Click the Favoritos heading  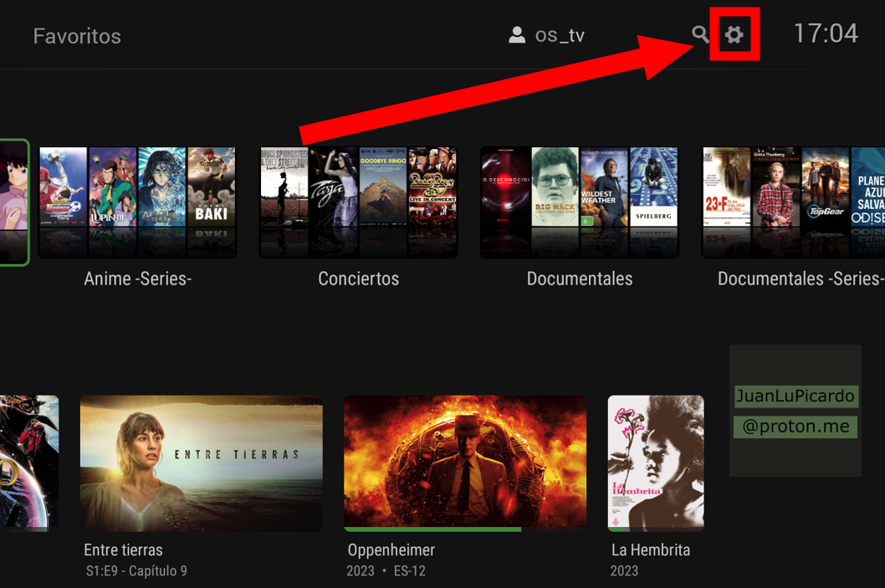(x=77, y=36)
